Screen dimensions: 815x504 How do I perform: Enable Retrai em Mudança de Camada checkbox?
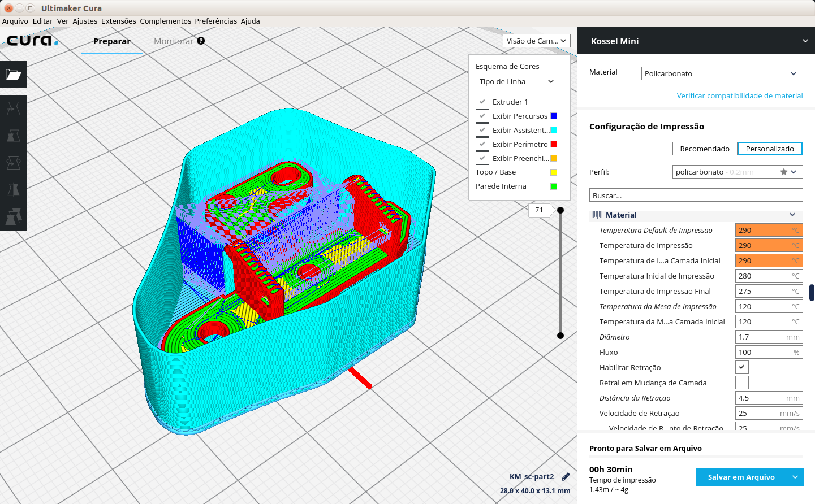[742, 383]
